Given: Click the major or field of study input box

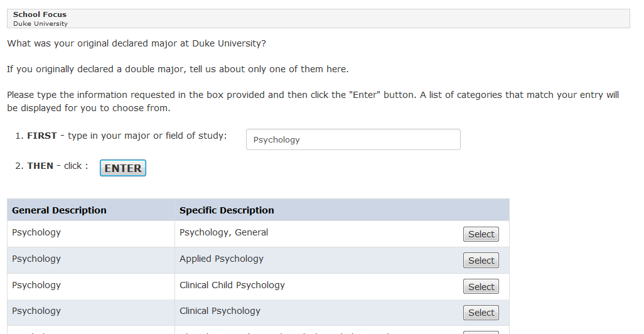Looking at the screenshot, I should 353,140.
